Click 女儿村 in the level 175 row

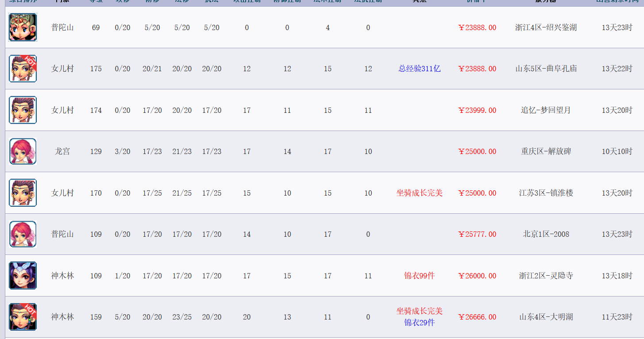62,69
